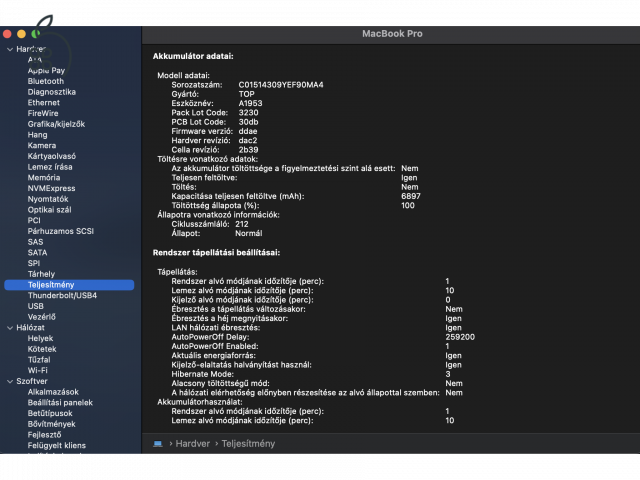The width and height of the screenshot is (640, 480).
Task: Select FireWire in the sidebar
Action: click(43, 113)
